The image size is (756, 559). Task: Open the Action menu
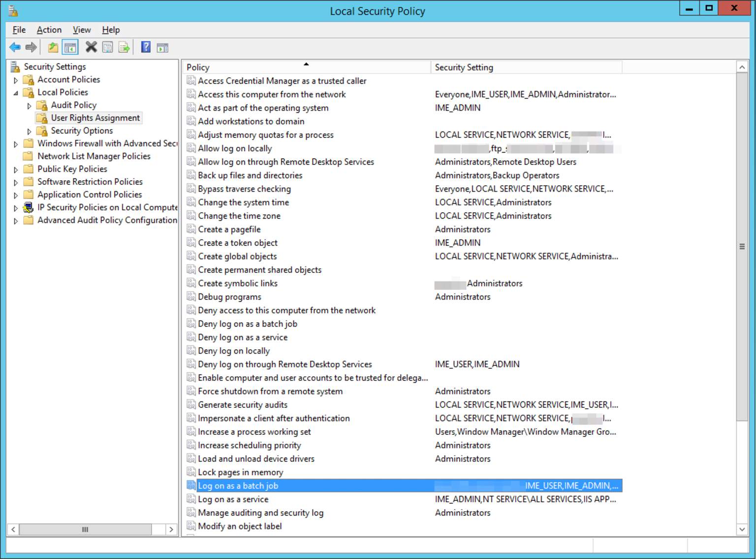click(x=49, y=30)
